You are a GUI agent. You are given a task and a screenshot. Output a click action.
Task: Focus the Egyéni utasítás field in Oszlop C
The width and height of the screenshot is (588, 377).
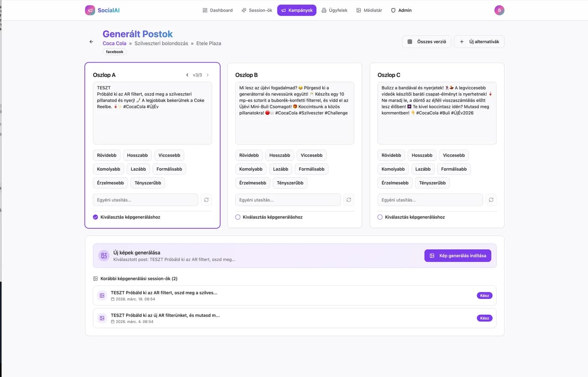[430, 200]
